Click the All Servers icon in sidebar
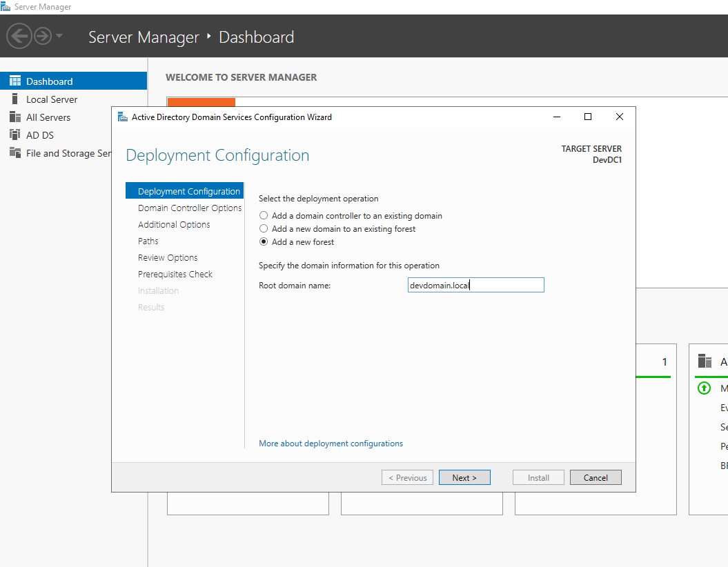Image resolution: width=728 pixels, height=567 pixels. pyautogui.click(x=15, y=117)
